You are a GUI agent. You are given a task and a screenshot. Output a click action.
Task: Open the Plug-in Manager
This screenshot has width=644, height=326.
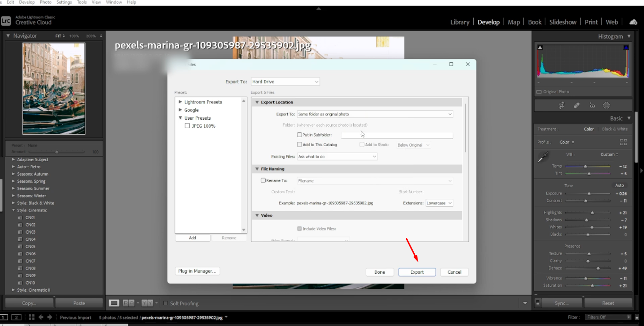coord(197,271)
